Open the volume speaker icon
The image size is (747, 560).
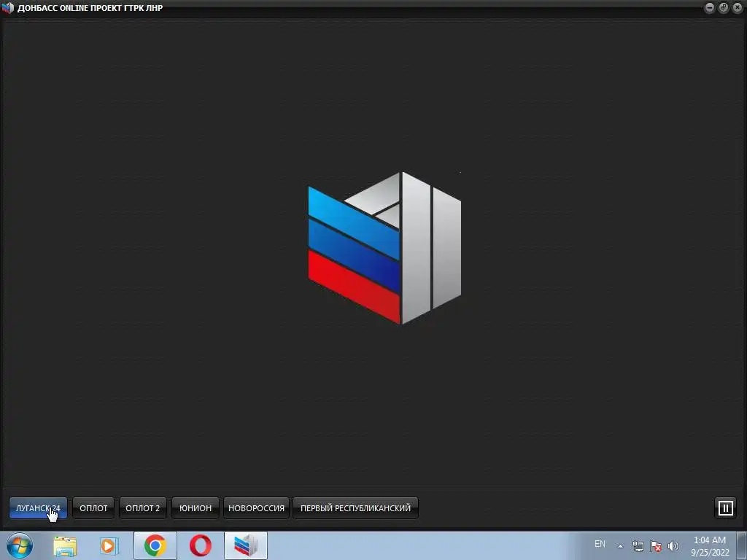673,546
